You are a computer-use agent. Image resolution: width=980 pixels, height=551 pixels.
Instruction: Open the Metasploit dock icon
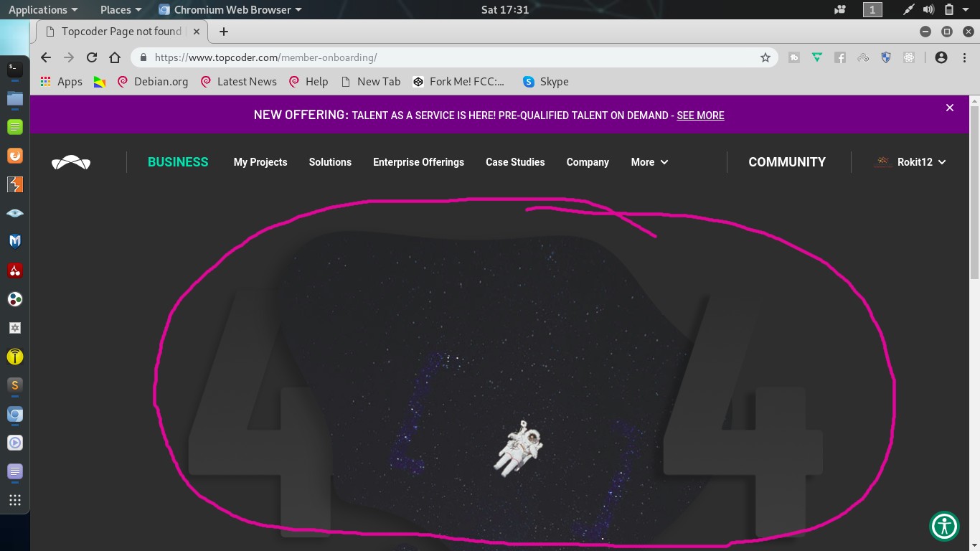point(15,242)
